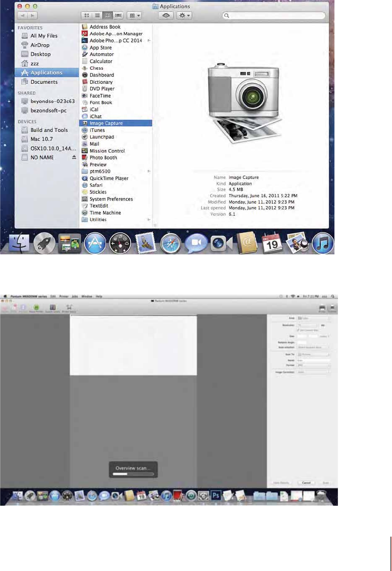This screenshot has height=571, width=392.
Task: Expand Adobe Photoshop CC 2014 folder arrow
Action: pyautogui.click(x=149, y=41)
